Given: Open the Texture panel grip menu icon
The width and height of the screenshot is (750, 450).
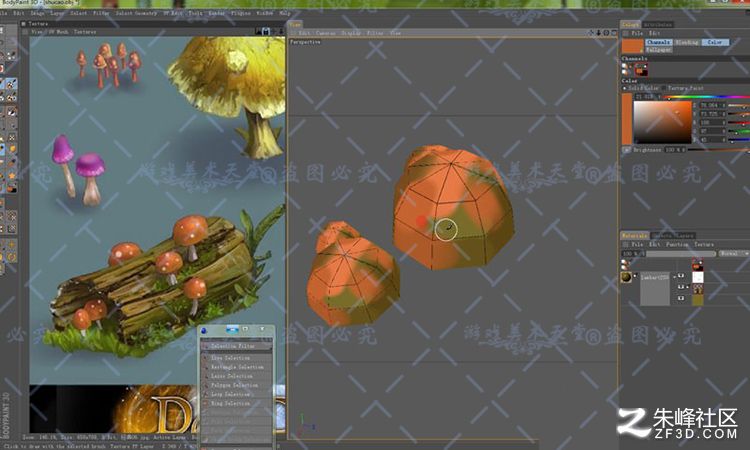Looking at the screenshot, I should click(x=25, y=32).
